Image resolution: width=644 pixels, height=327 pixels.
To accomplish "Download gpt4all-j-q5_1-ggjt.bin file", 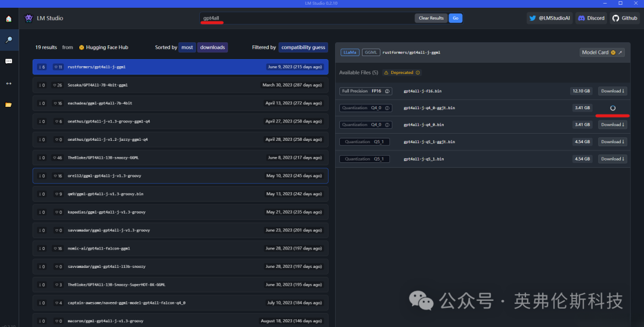I will pos(612,142).
